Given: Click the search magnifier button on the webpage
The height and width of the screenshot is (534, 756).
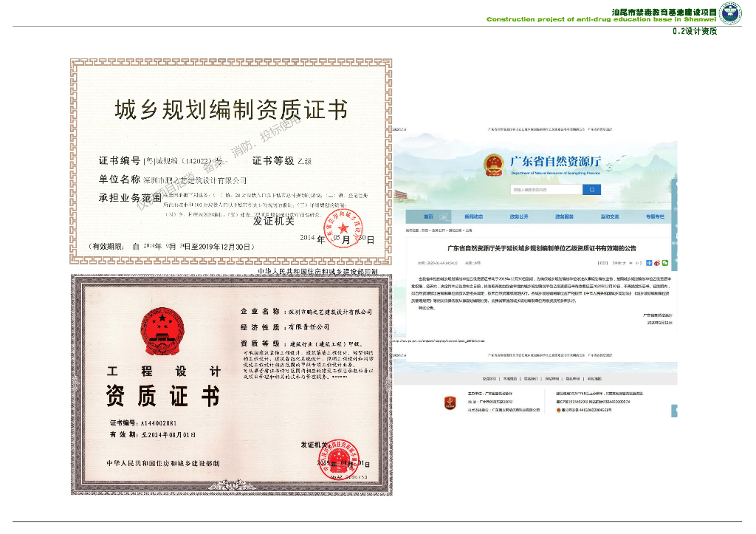Looking at the screenshot, I should pyautogui.click(x=591, y=190).
